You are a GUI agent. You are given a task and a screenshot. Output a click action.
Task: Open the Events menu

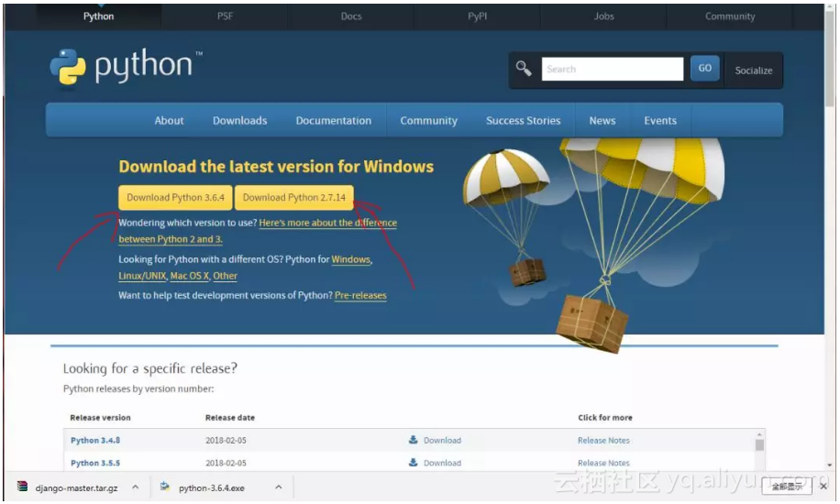point(660,121)
